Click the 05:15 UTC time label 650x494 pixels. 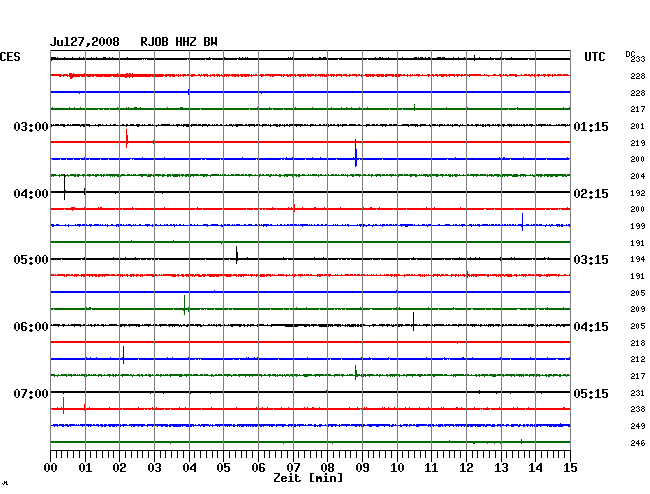[x=591, y=393]
